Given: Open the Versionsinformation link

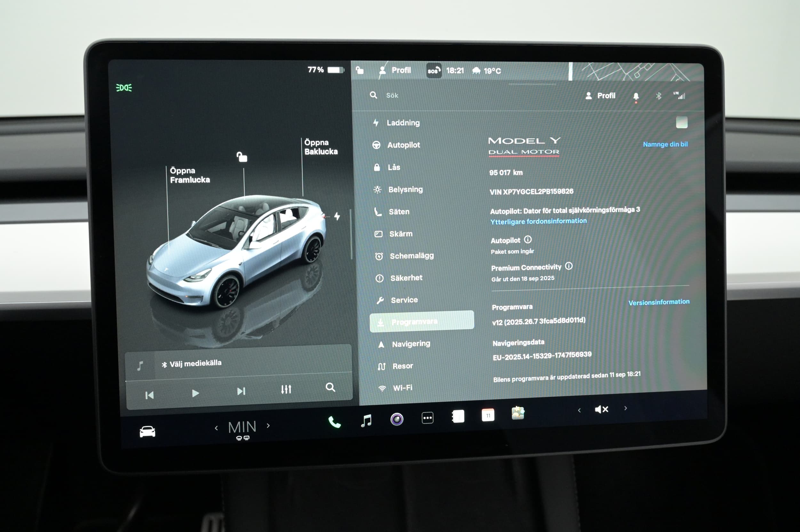Looking at the screenshot, I should pos(659,302).
